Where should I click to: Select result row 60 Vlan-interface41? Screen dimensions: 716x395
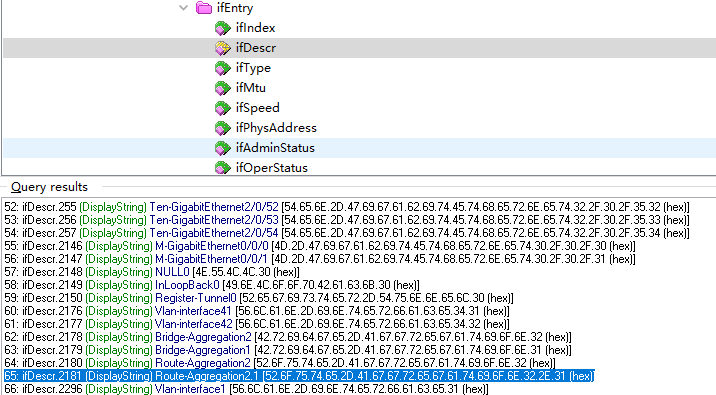click(257, 311)
